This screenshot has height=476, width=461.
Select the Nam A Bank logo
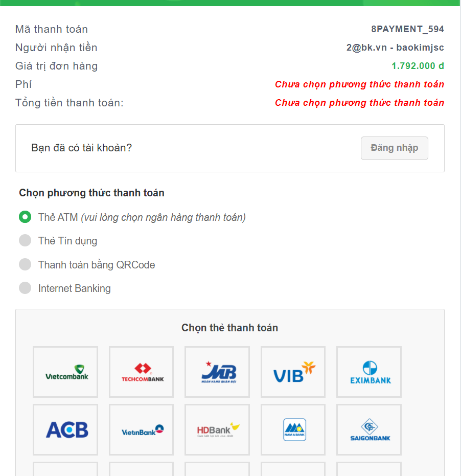293,429
